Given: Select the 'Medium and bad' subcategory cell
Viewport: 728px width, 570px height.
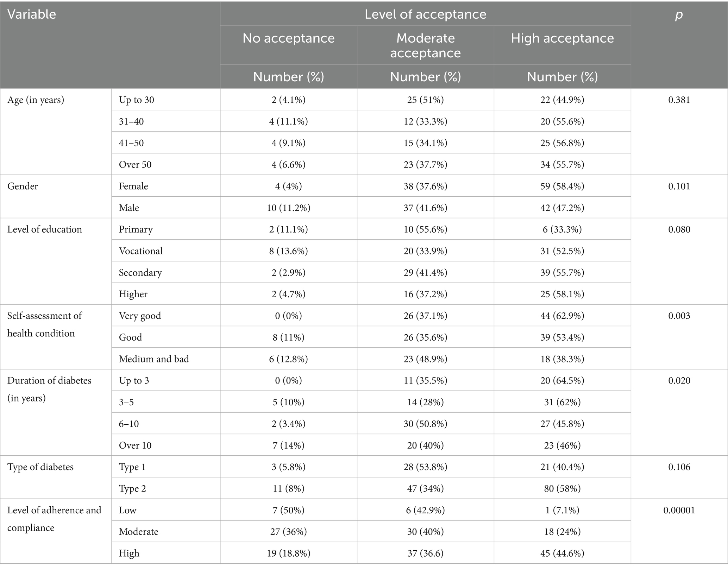Looking at the screenshot, I should point(154,359).
